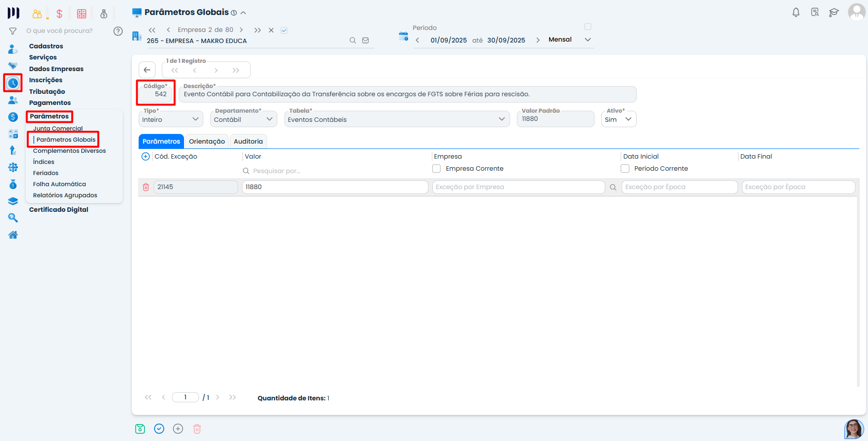868x441 pixels.
Task: Click the graduation cap icon in header
Action: [x=834, y=13]
